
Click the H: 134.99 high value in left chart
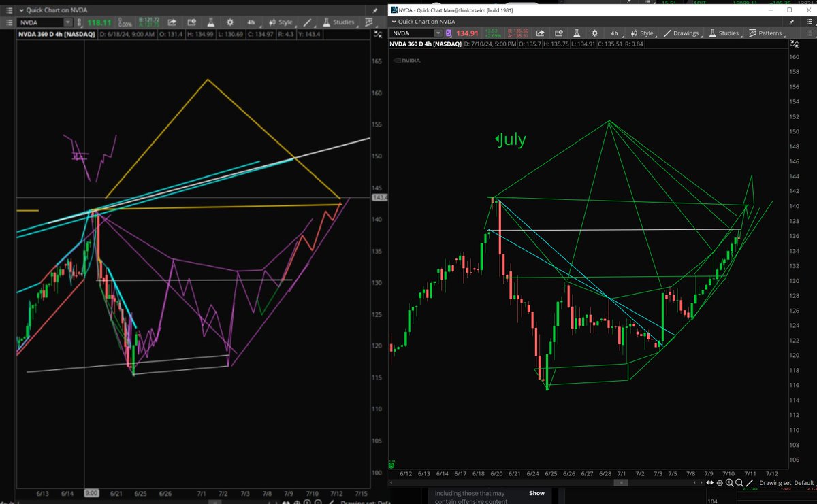point(202,34)
